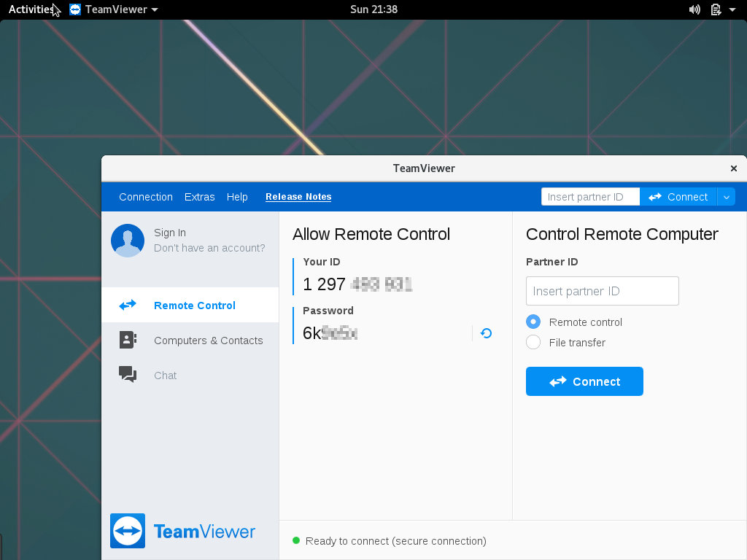Click Ready to connect status text
This screenshot has height=560, width=747.
[396, 540]
